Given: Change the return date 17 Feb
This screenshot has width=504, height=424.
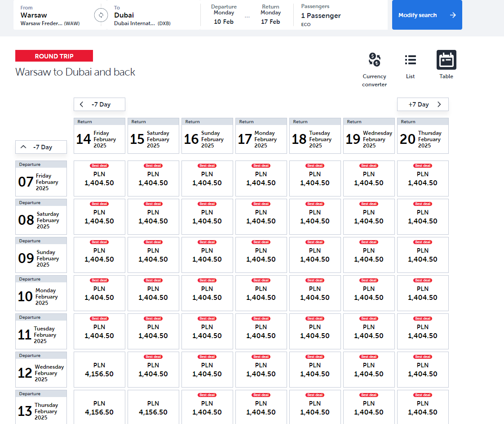Looking at the screenshot, I should coord(271,15).
